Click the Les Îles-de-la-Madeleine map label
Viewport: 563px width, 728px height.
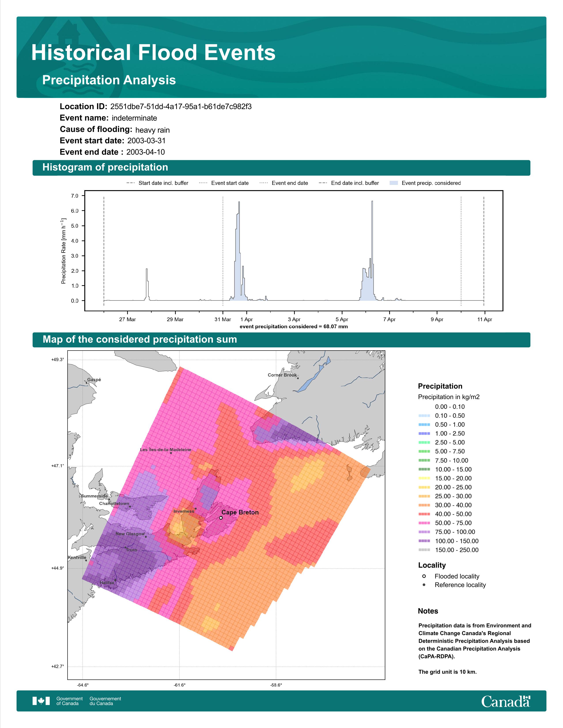(x=165, y=450)
